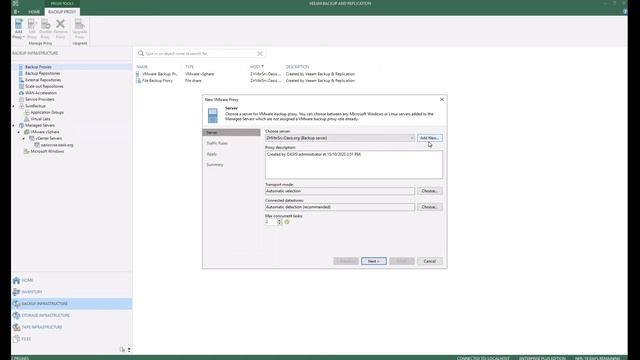
Task: Collapse the VMware vSphere node arrow
Action: coord(19,132)
